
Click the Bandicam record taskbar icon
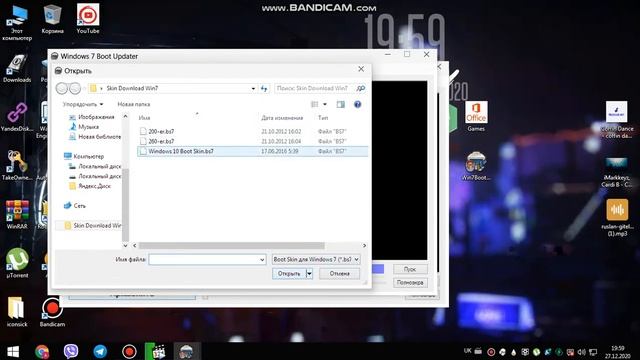click(129, 351)
